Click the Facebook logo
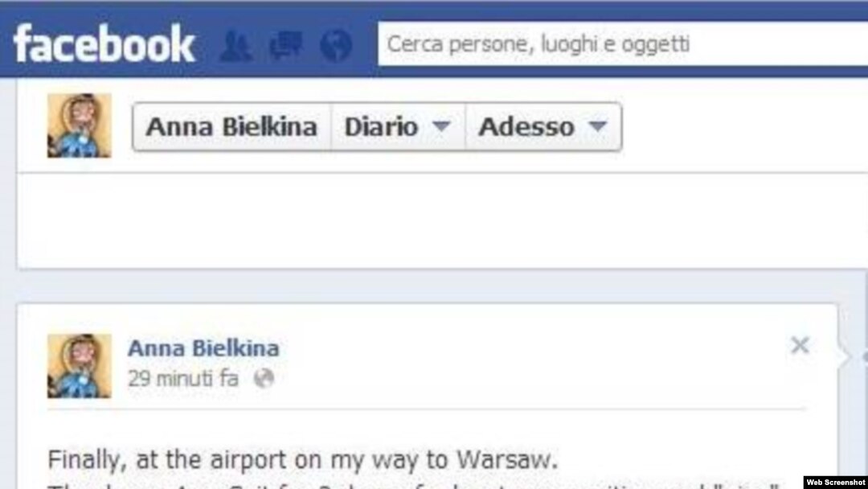Image resolution: width=868 pixels, height=489 pixels. [104, 44]
